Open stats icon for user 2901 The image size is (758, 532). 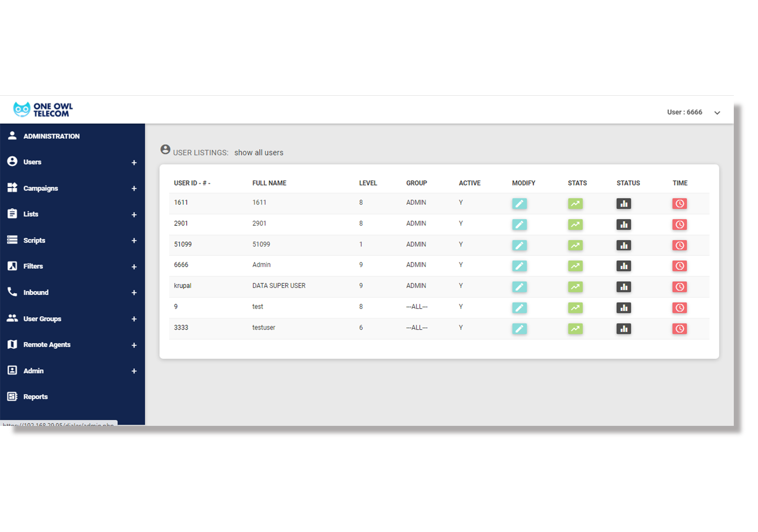click(575, 225)
